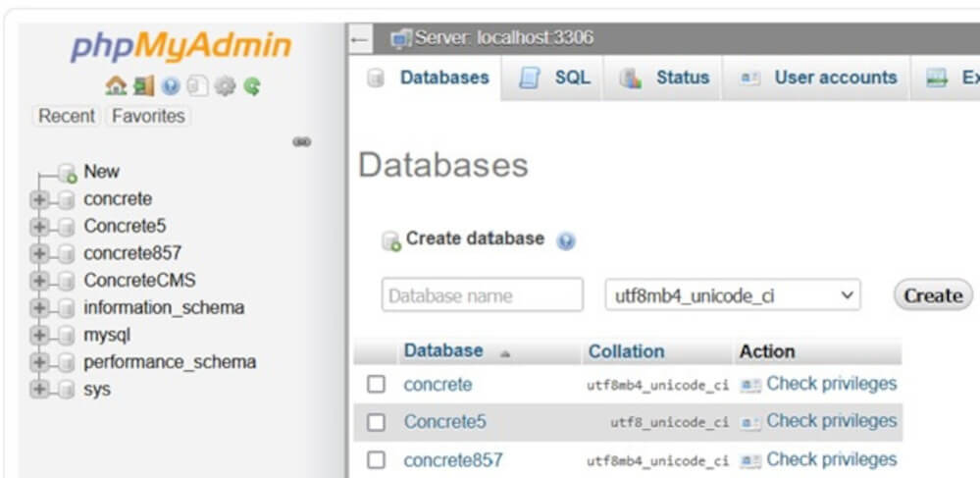Image resolution: width=980 pixels, height=478 pixels.
Task: Click the log out door icon
Action: pos(144,85)
